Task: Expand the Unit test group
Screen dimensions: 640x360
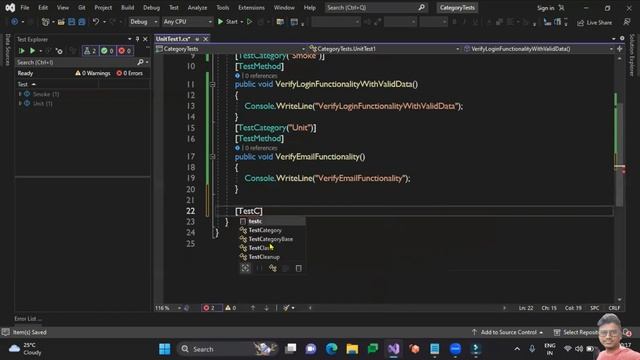Action: 20,103
